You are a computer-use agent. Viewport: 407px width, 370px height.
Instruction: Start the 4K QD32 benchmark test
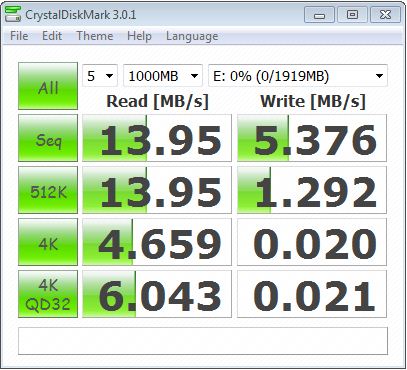pos(48,294)
